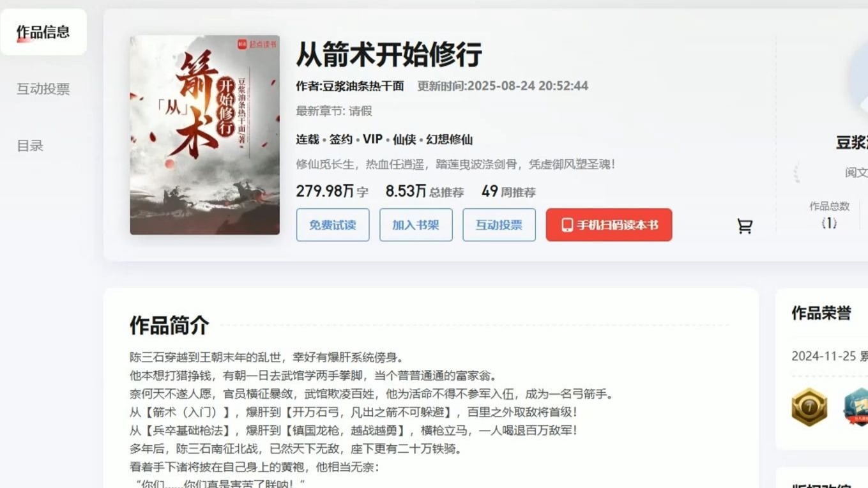Click the gold hexagon honor badge
Screen dimensions: 868x488
click(x=809, y=407)
